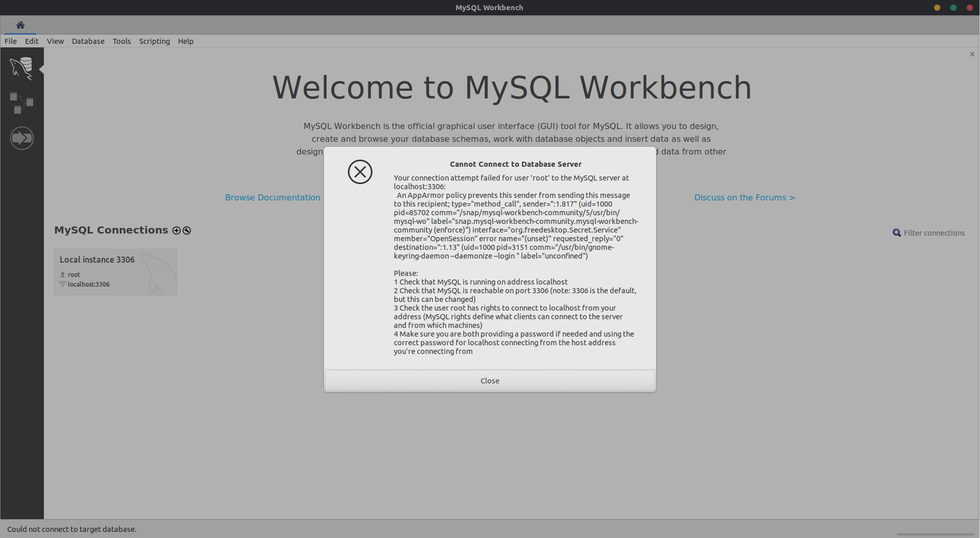
Task: Click 'root' user label on connection tile
Action: click(74, 274)
